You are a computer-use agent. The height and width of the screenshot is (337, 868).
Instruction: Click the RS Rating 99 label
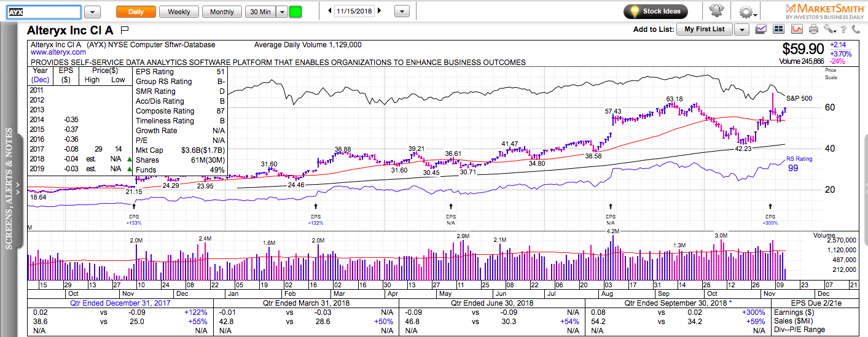(x=799, y=163)
